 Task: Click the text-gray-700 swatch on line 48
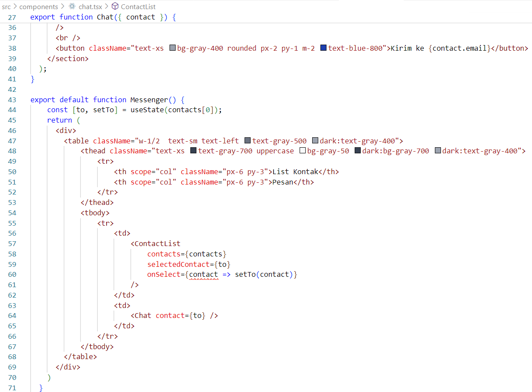[193, 151]
